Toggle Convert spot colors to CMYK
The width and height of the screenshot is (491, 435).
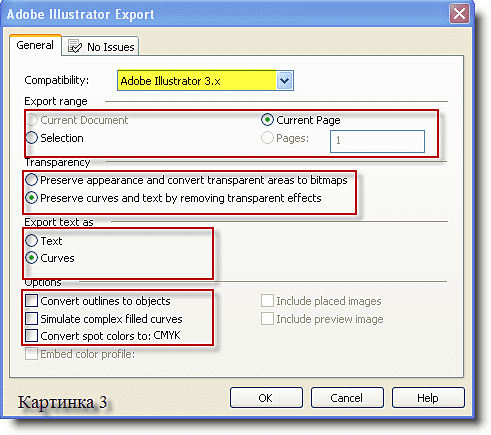(x=31, y=336)
